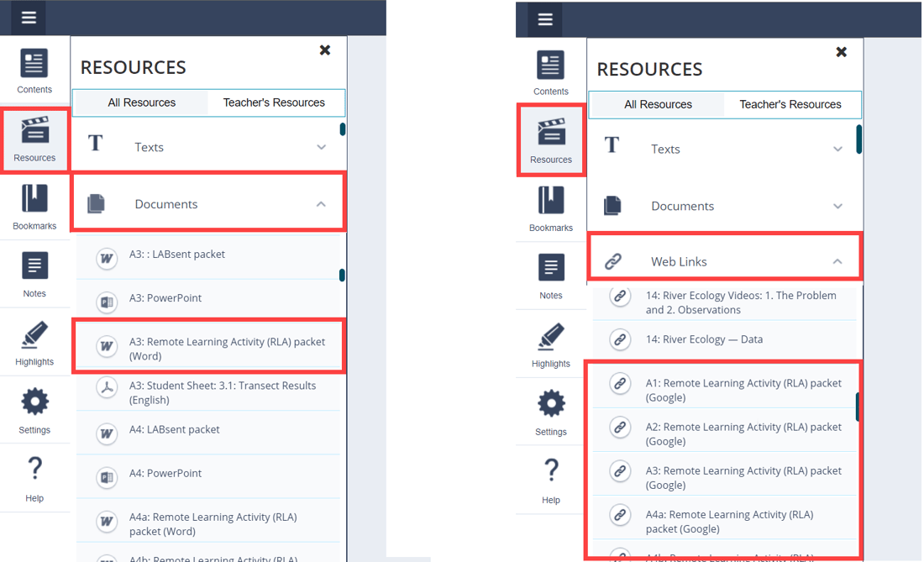Open Highlights in the right screenshot's sidebar
The width and height of the screenshot is (924, 562).
tap(551, 345)
